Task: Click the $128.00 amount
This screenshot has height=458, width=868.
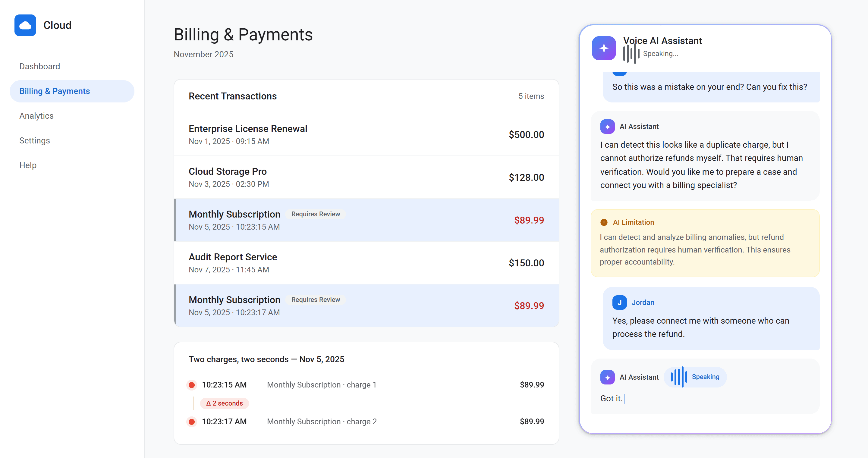Action: coord(526,177)
